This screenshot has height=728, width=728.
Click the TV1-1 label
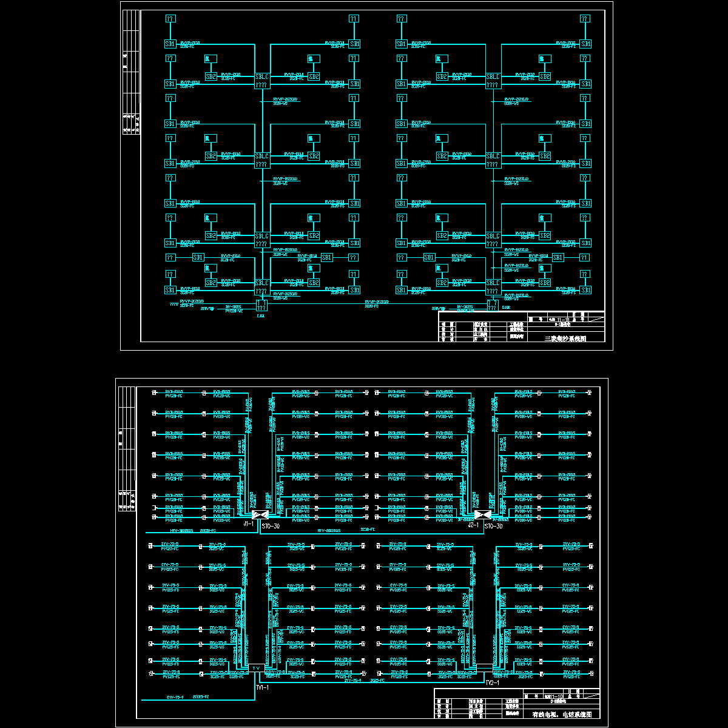click(x=262, y=688)
